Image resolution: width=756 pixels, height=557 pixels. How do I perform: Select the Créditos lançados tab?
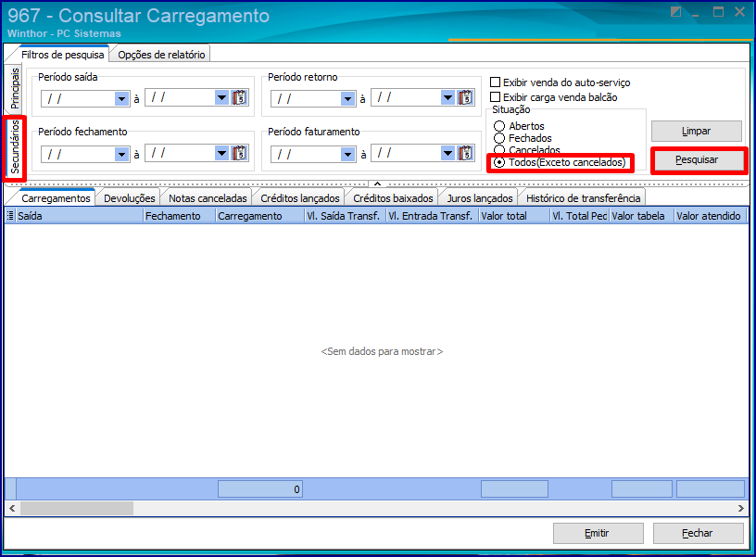click(x=300, y=198)
